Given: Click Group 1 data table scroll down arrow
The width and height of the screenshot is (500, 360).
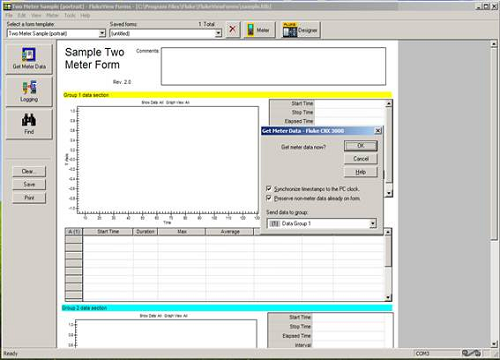Looking at the screenshot, I should pyautogui.click(x=388, y=297).
